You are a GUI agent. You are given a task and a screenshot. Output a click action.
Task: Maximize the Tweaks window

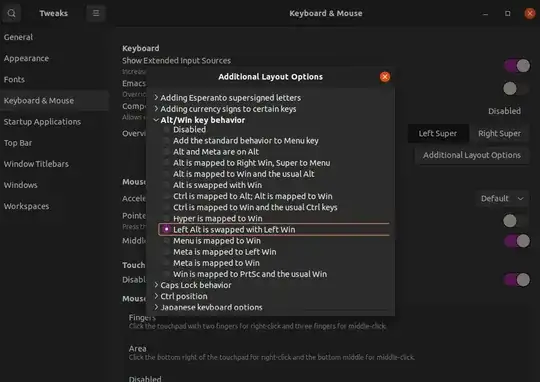tap(508, 13)
